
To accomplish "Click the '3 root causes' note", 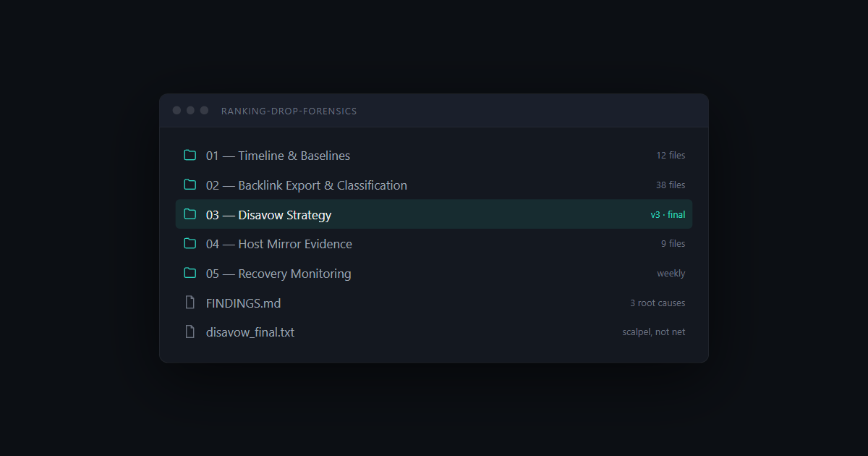I will [x=658, y=303].
